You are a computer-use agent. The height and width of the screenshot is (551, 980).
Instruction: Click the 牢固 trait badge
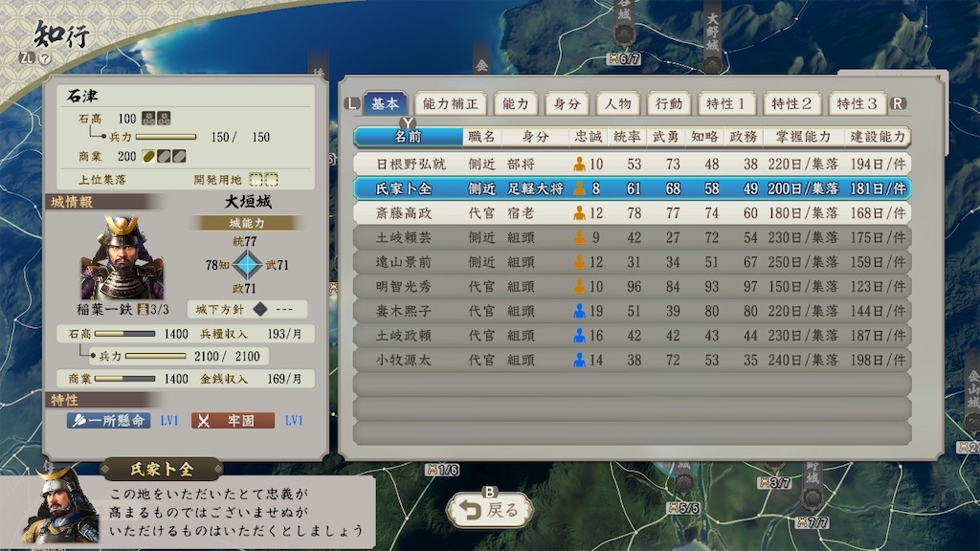234,421
